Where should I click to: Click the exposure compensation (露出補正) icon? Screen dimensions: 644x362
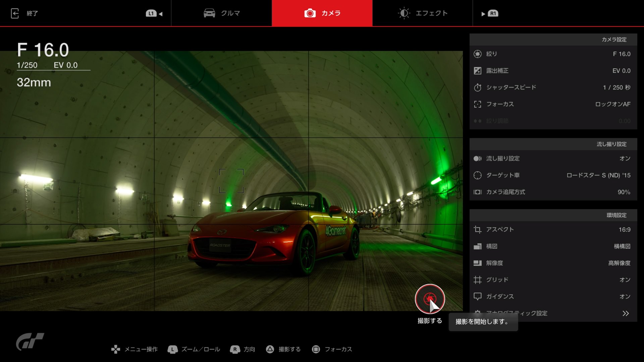478,71
